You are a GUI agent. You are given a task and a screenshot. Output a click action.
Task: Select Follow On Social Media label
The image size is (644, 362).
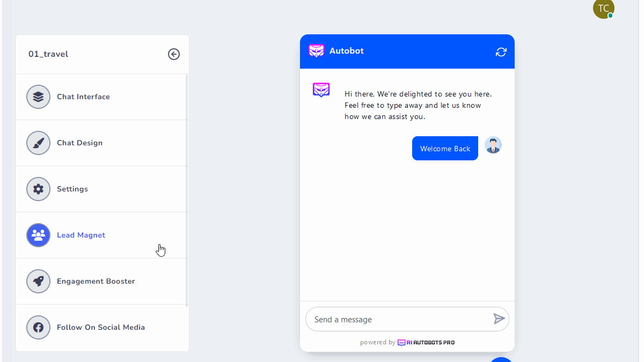click(101, 328)
